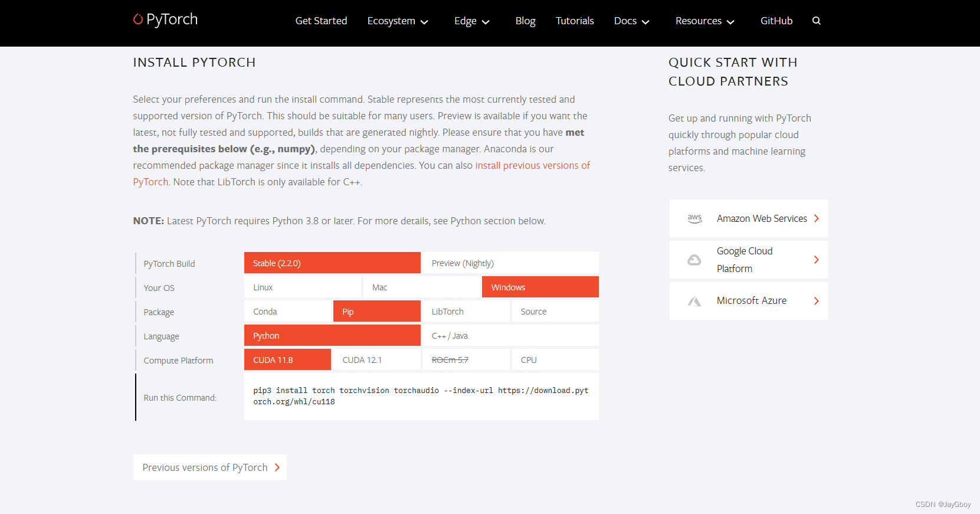The height and width of the screenshot is (514, 980).
Task: Open the search magnifier icon
Action: (817, 21)
